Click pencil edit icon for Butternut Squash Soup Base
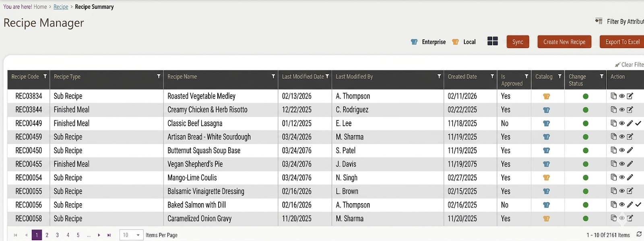This screenshot has width=644, height=241. pyautogui.click(x=630, y=150)
